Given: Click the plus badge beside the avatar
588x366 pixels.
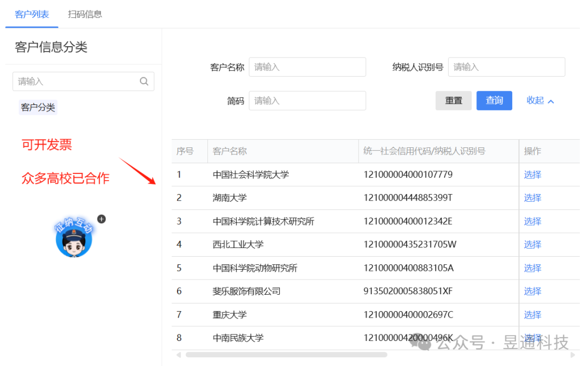Looking at the screenshot, I should tap(101, 219).
